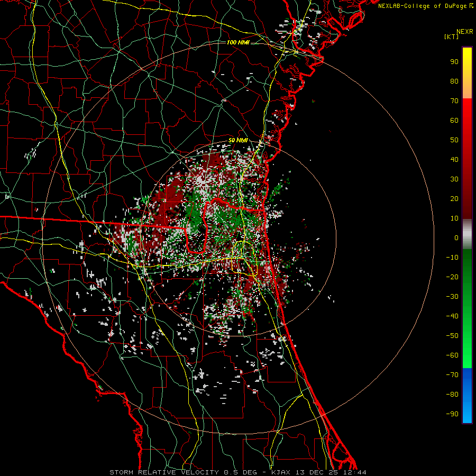The height and width of the screenshot is (476, 476).
Task: Click the Storm Relative Velocity caption at bottom
Action: (x=237, y=472)
